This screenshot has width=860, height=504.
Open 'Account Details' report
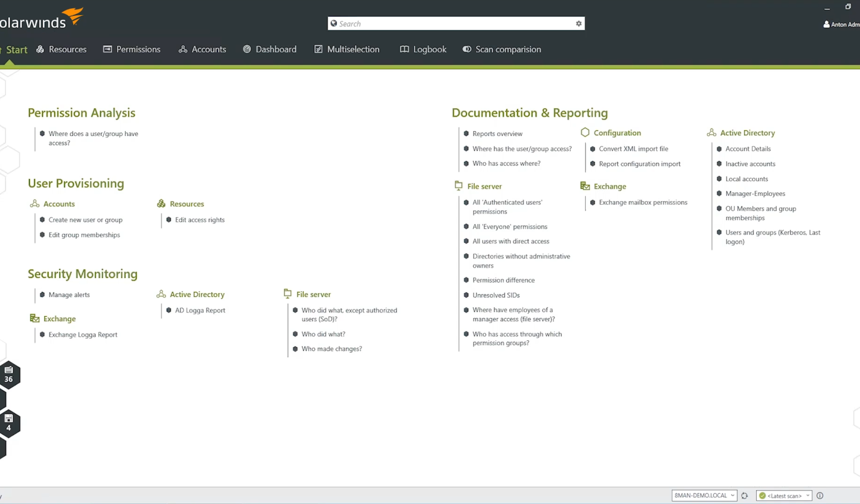pos(748,149)
